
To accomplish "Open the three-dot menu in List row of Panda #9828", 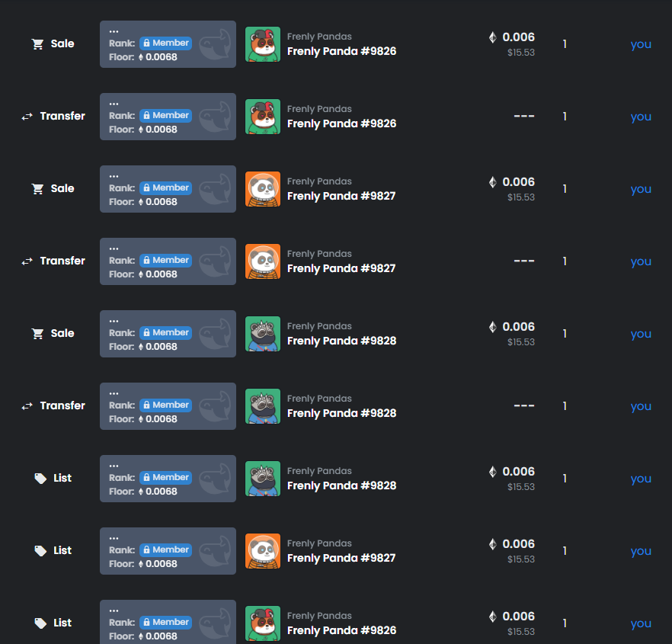I will click(114, 466).
